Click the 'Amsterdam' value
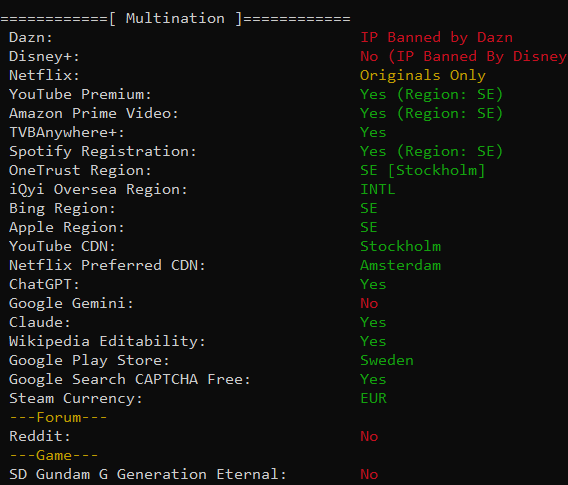This screenshot has width=568, height=485. pyautogui.click(x=400, y=265)
